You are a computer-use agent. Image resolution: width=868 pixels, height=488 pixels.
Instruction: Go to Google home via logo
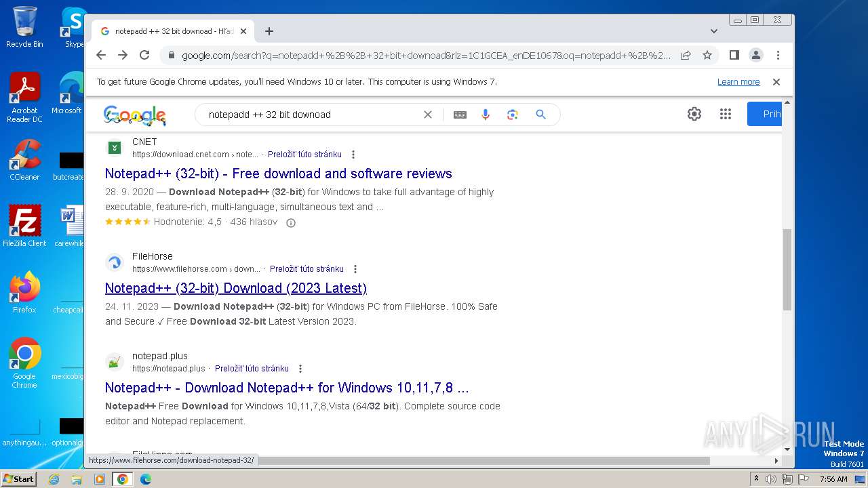135,115
